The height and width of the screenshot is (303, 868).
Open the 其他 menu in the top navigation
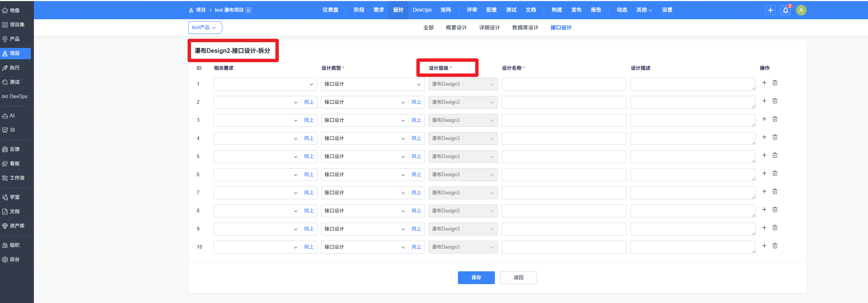pos(644,10)
